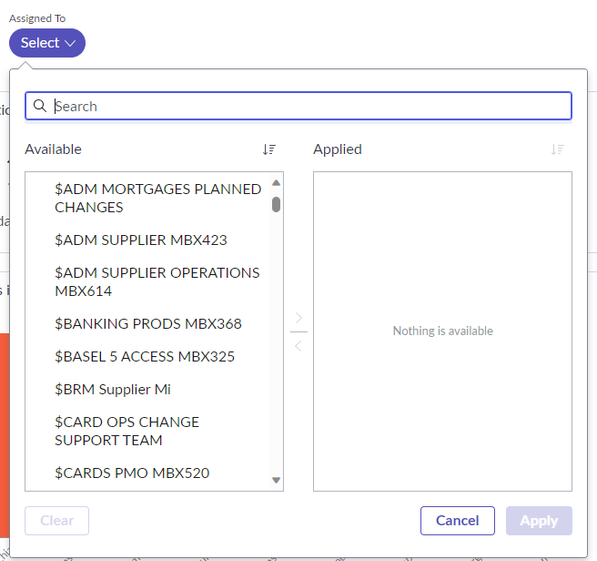Click the Applied list sort icon
This screenshot has width=597, height=561.
click(x=557, y=149)
